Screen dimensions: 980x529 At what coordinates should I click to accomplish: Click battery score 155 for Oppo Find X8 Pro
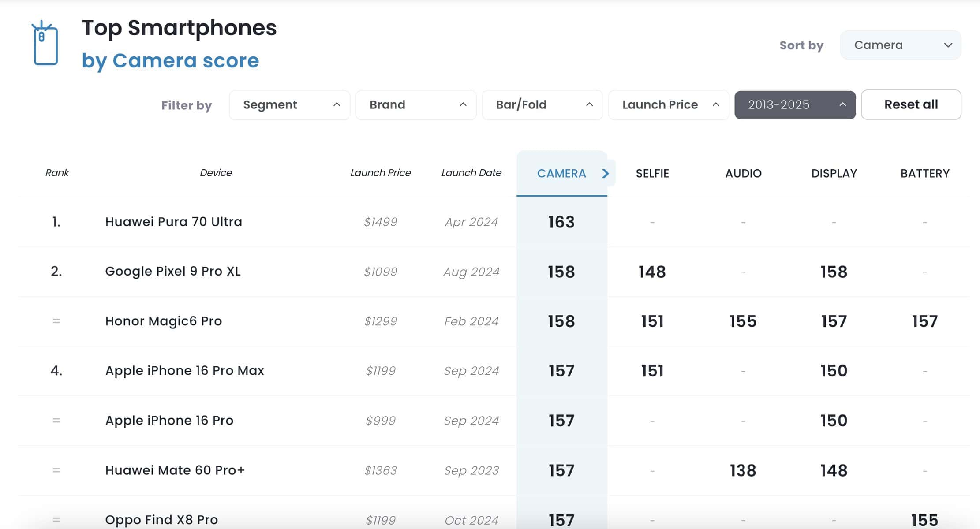tap(925, 520)
